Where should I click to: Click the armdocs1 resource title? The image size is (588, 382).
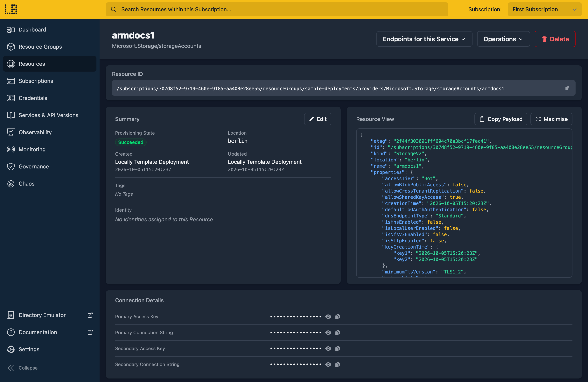click(133, 35)
